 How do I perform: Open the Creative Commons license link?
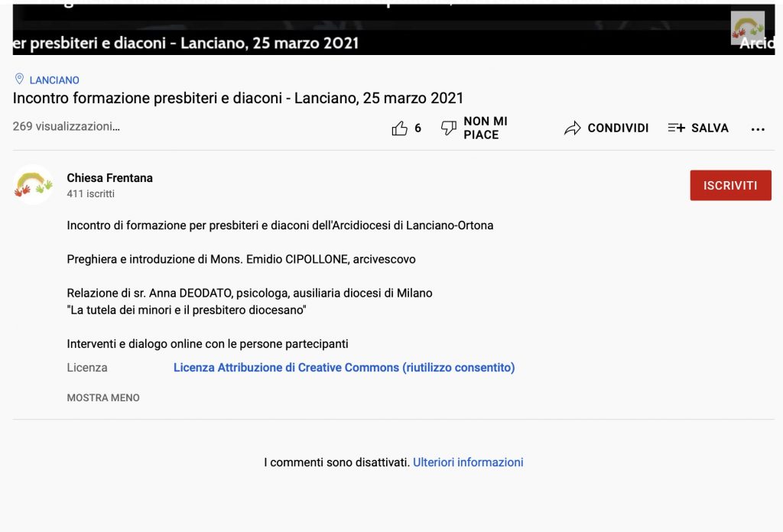[x=344, y=368]
